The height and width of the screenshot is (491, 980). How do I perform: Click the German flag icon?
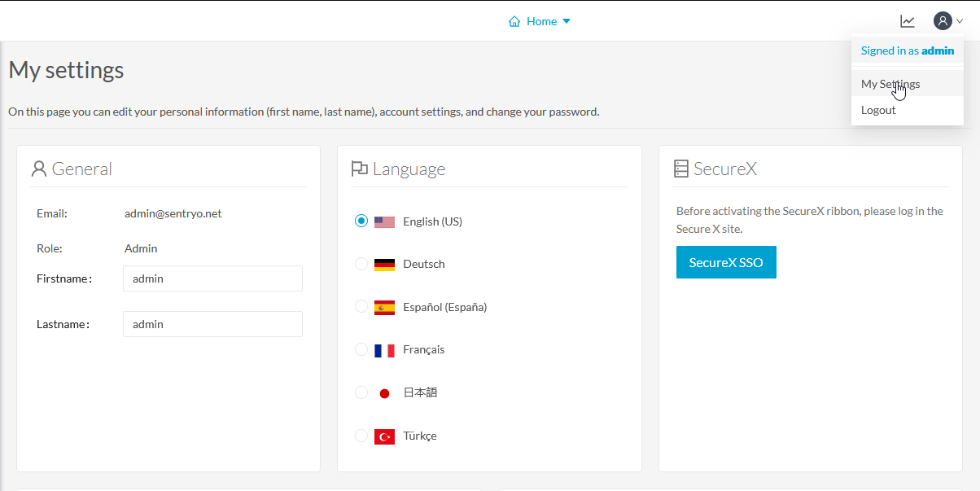pos(384,265)
